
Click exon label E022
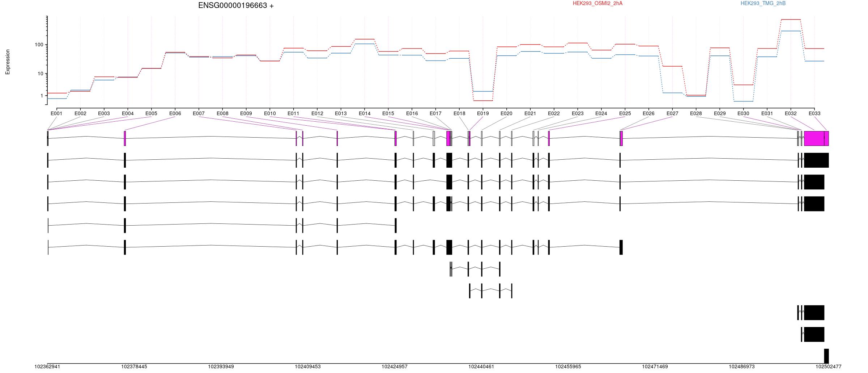pos(554,113)
